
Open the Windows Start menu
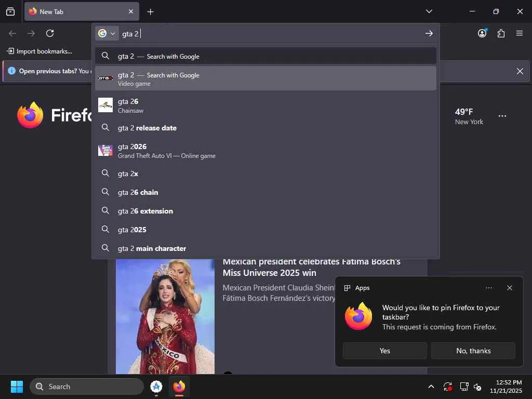coord(17,387)
